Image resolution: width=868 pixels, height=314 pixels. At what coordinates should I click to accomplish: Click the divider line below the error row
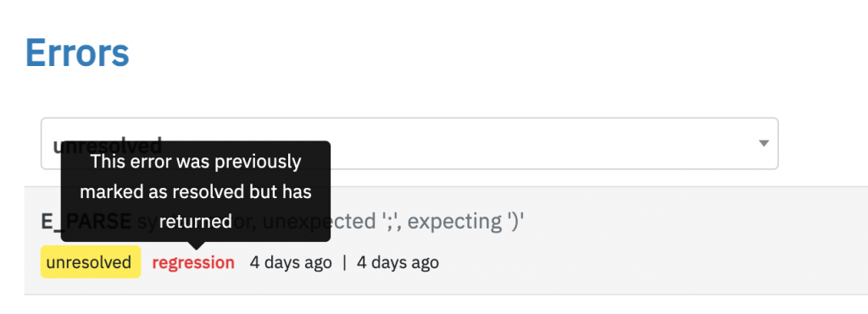pyautogui.click(x=446, y=294)
